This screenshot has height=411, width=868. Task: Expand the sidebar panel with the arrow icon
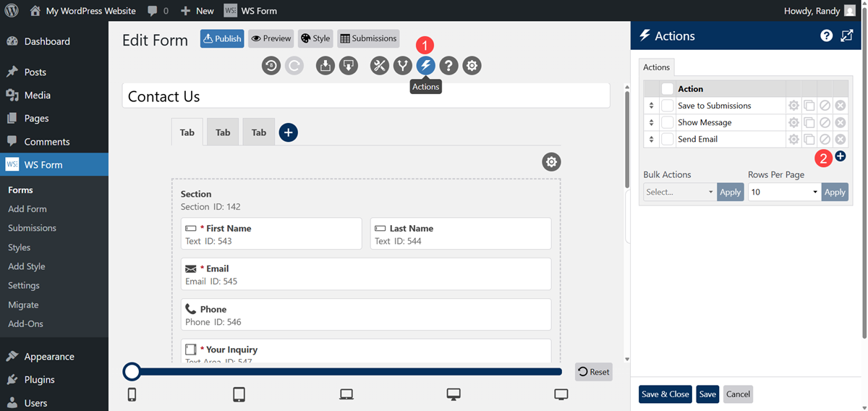click(847, 36)
